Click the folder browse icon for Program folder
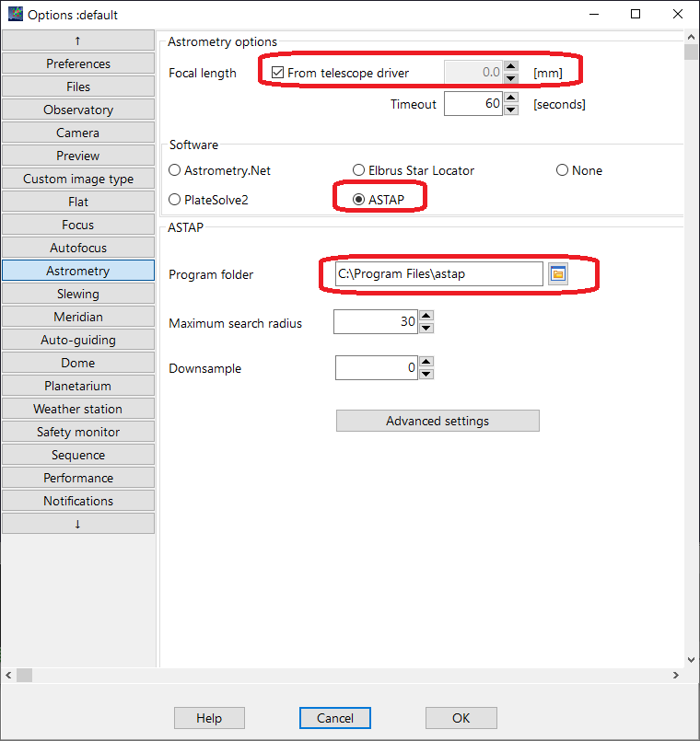The image size is (700, 741). tap(557, 274)
